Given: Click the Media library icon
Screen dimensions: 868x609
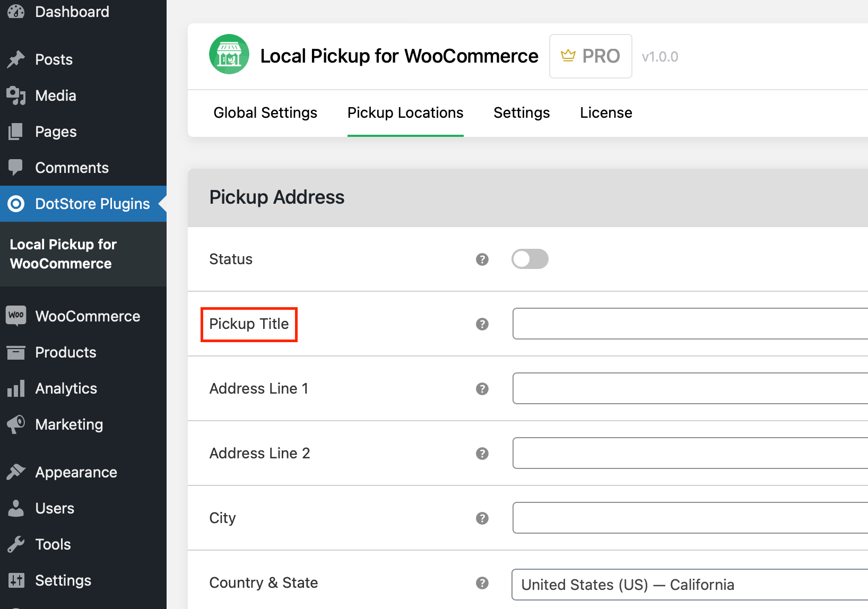Looking at the screenshot, I should (16, 95).
